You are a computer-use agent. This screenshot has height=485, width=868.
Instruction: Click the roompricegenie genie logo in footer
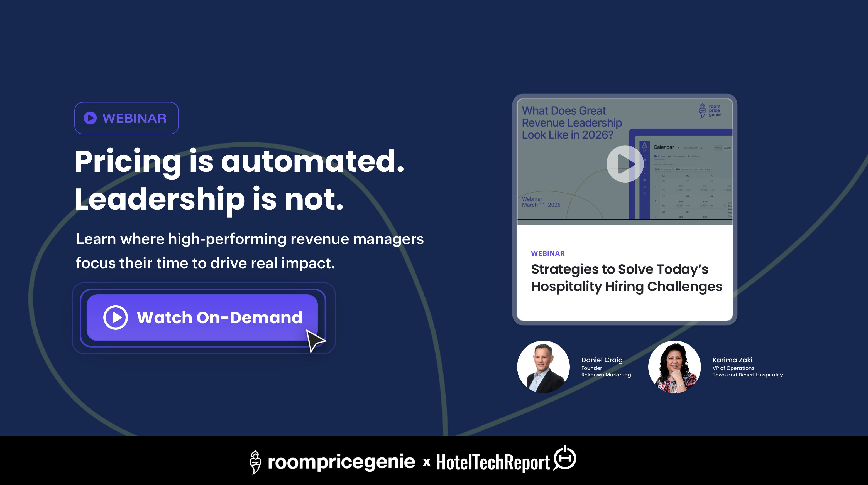(x=255, y=462)
